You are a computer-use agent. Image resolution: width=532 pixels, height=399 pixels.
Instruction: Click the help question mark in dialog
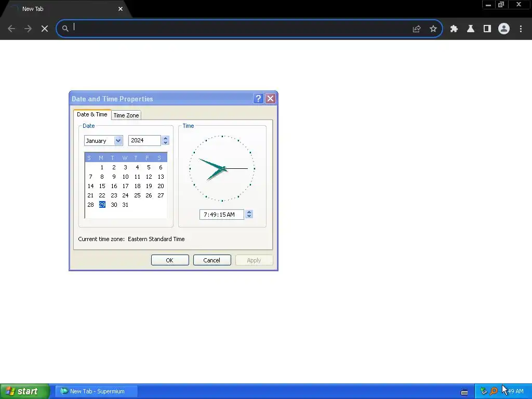pos(258,98)
